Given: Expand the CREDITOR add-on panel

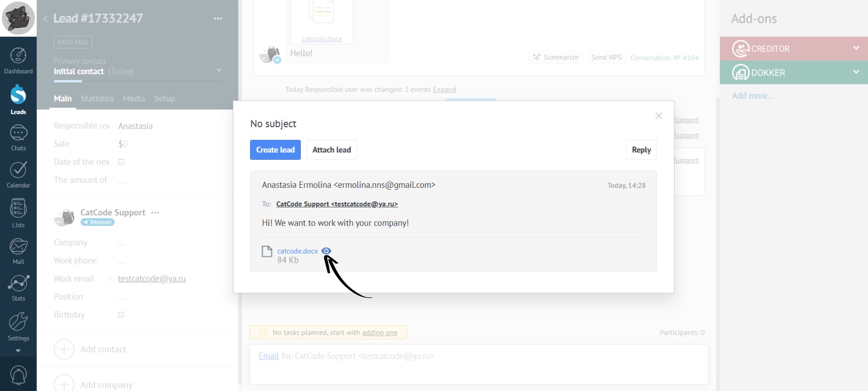Looking at the screenshot, I should pos(856,48).
